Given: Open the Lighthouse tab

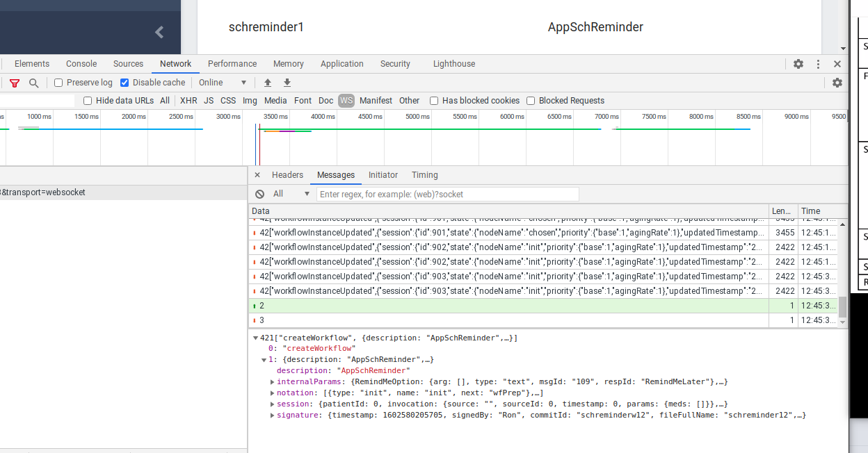Looking at the screenshot, I should click(x=454, y=64).
